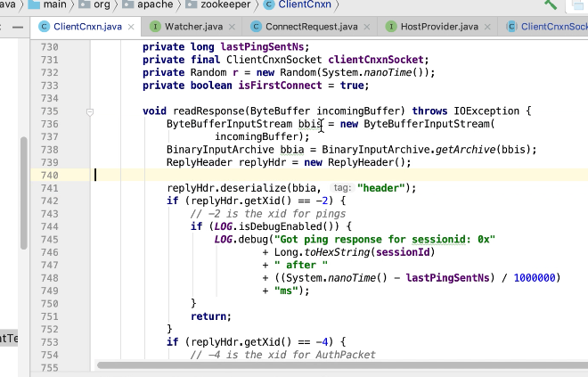The height and width of the screenshot is (377, 588).
Task: Click the editor horizontal scrollbar
Action: click(342, 365)
